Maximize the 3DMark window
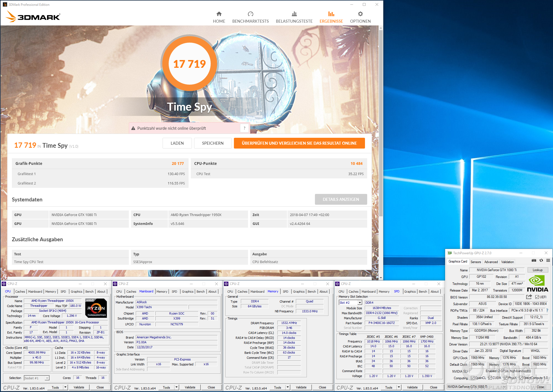 coord(364,4)
